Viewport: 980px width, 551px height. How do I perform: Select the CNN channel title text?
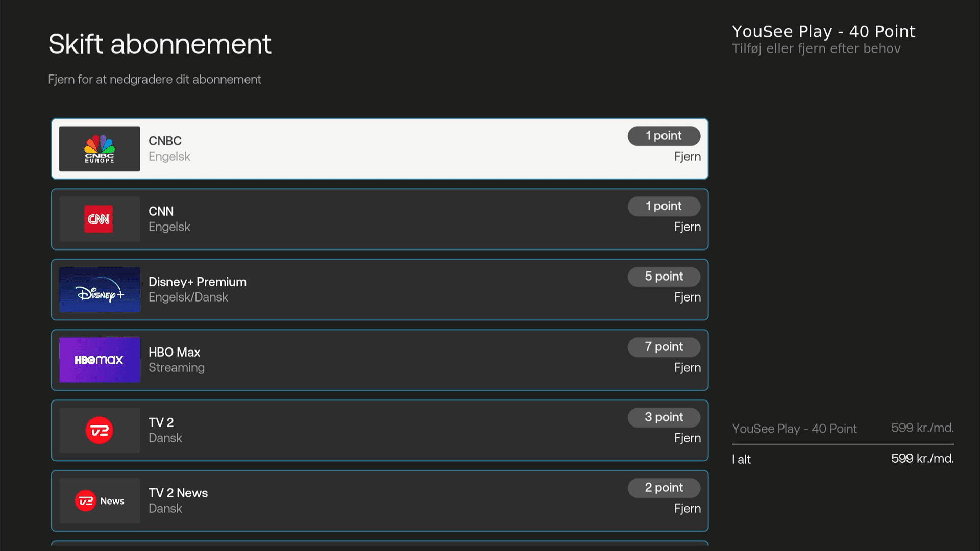point(161,211)
